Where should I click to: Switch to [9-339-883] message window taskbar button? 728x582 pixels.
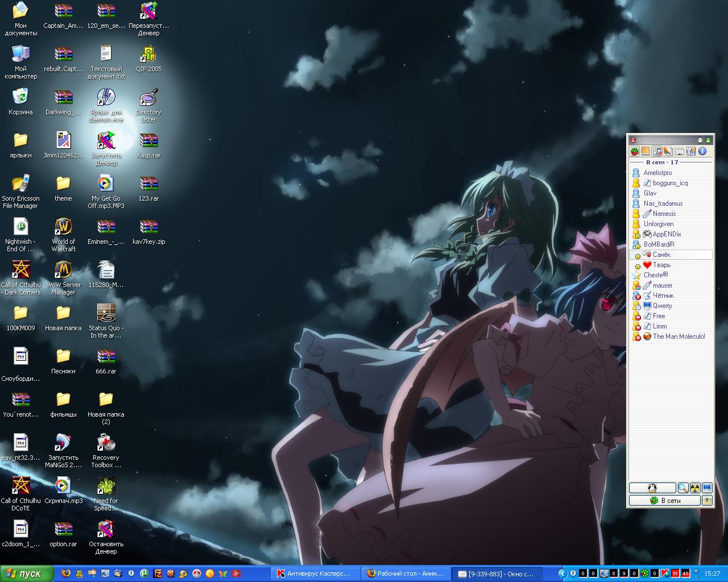pos(497,573)
